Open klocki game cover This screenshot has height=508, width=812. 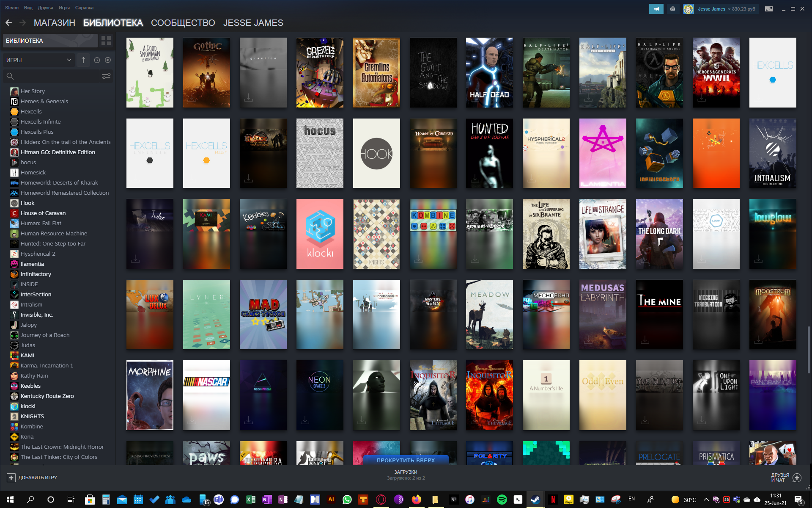click(320, 234)
